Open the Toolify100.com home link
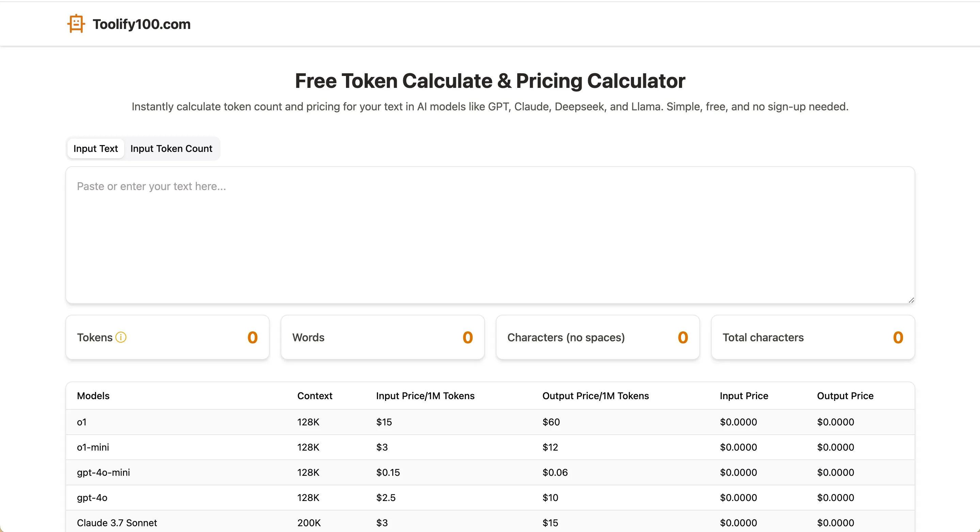The image size is (980, 532). pos(141,24)
